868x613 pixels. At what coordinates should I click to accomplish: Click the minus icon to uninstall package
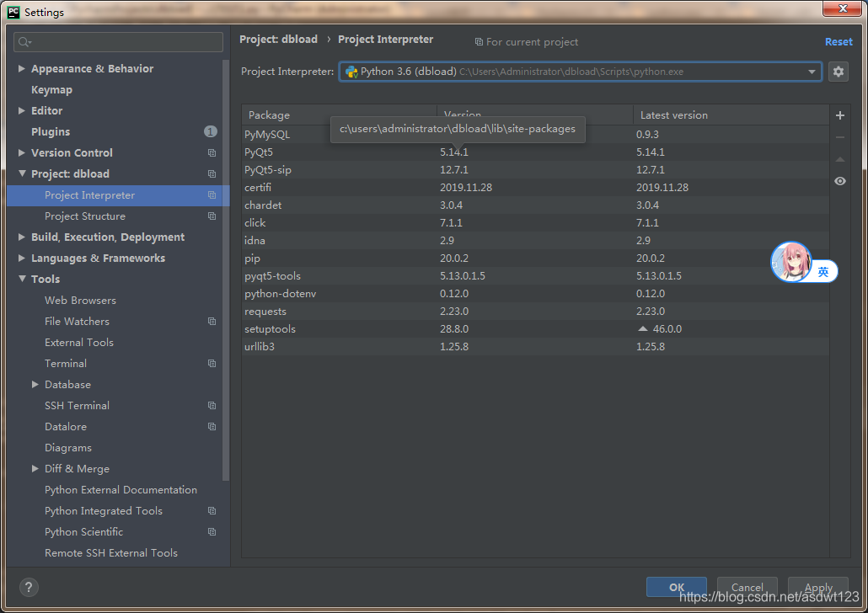[839, 137]
